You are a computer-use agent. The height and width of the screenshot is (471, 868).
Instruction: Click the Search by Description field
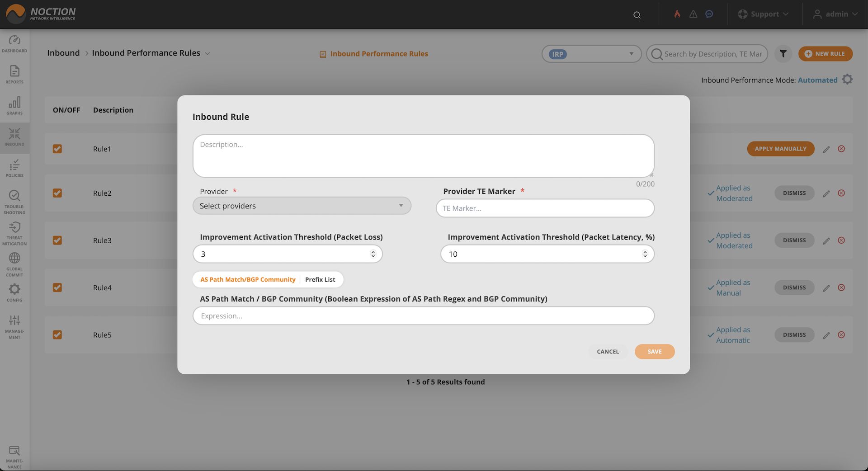(707, 54)
